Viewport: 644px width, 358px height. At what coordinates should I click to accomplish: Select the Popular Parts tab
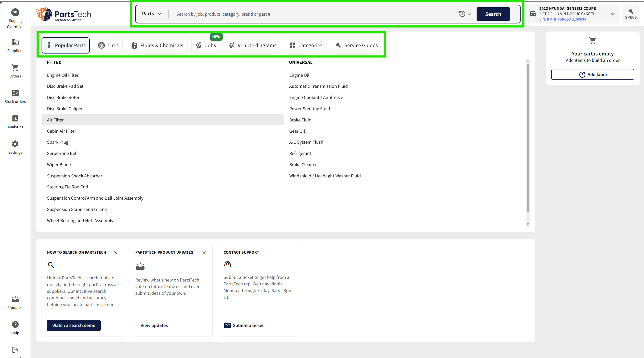pos(65,45)
